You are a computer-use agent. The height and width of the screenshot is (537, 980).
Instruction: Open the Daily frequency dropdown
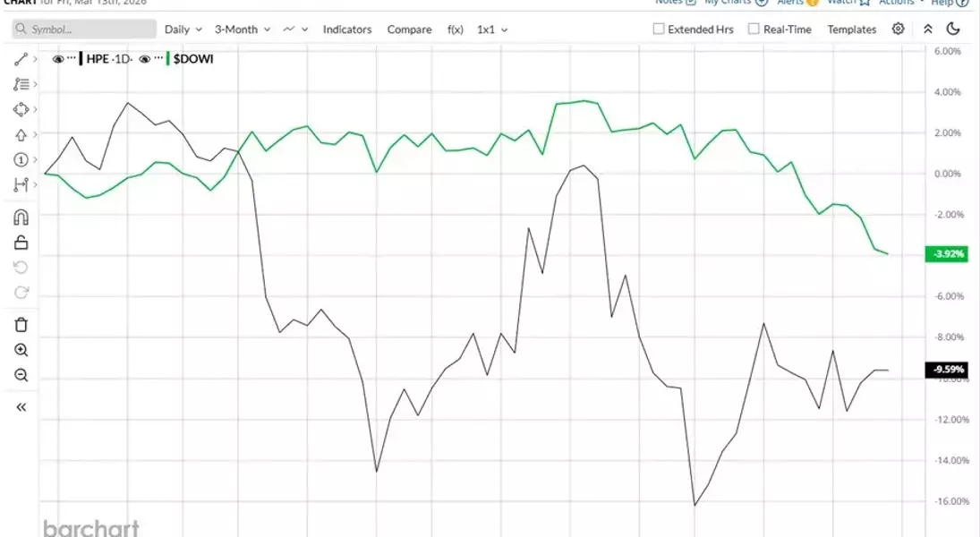pos(183,30)
